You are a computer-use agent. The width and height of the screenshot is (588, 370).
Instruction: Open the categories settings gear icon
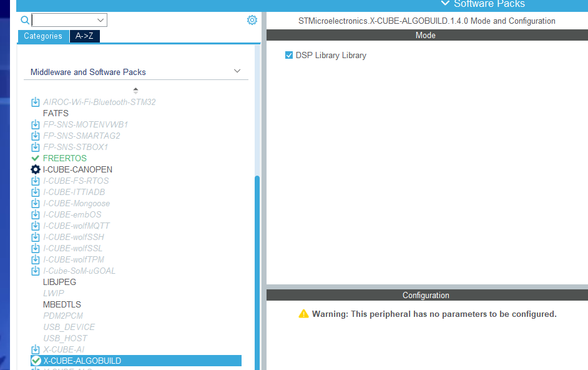click(252, 20)
